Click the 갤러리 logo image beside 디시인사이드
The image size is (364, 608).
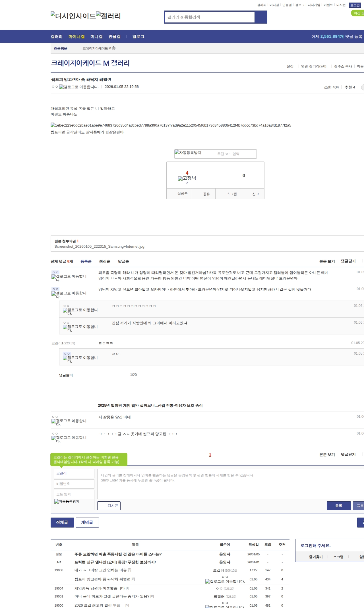(x=108, y=16)
